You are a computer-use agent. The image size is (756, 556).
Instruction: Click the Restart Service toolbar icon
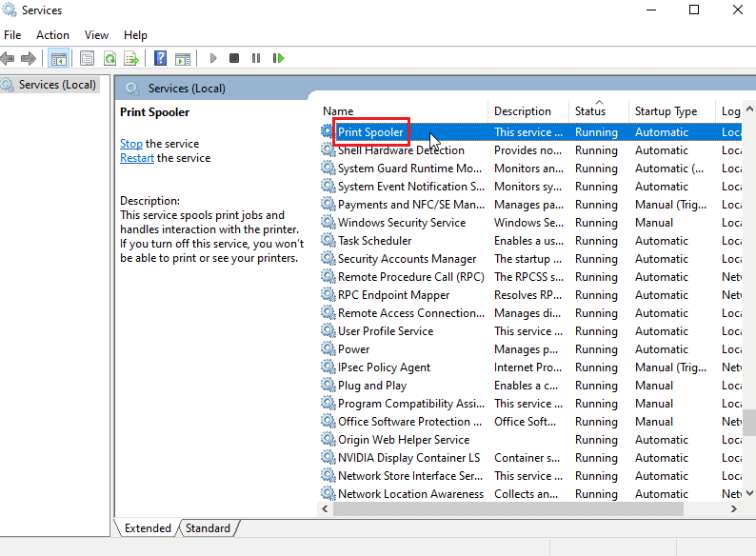point(278,58)
